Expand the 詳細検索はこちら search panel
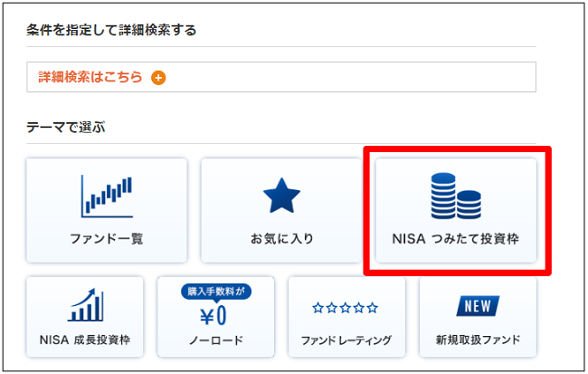 [281, 77]
